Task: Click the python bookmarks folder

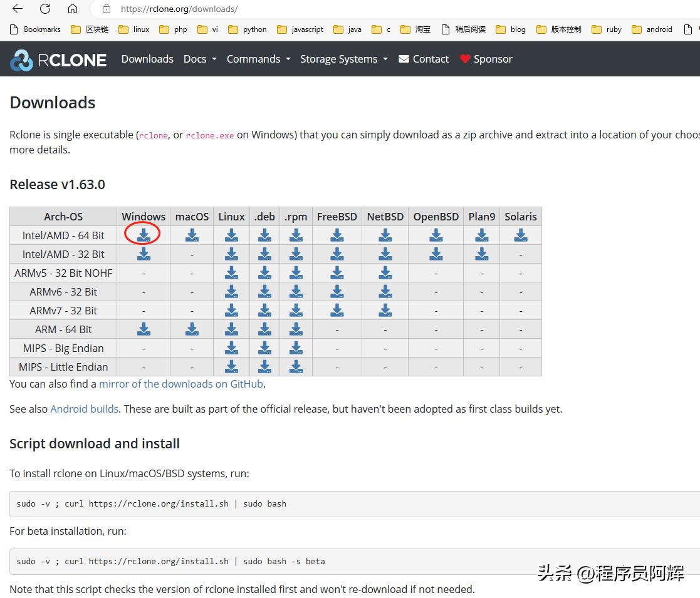Action: click(x=253, y=29)
